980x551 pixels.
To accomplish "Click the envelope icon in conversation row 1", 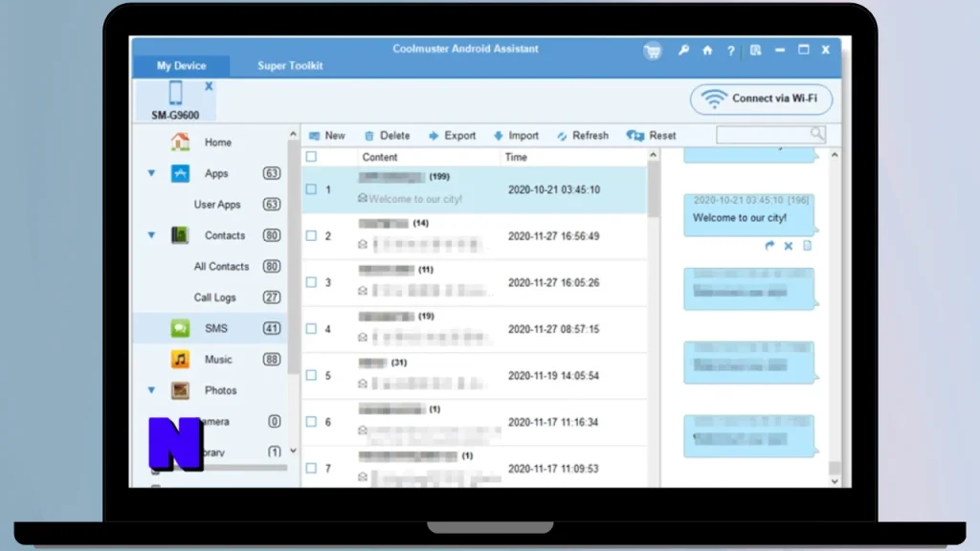I will click(x=363, y=198).
